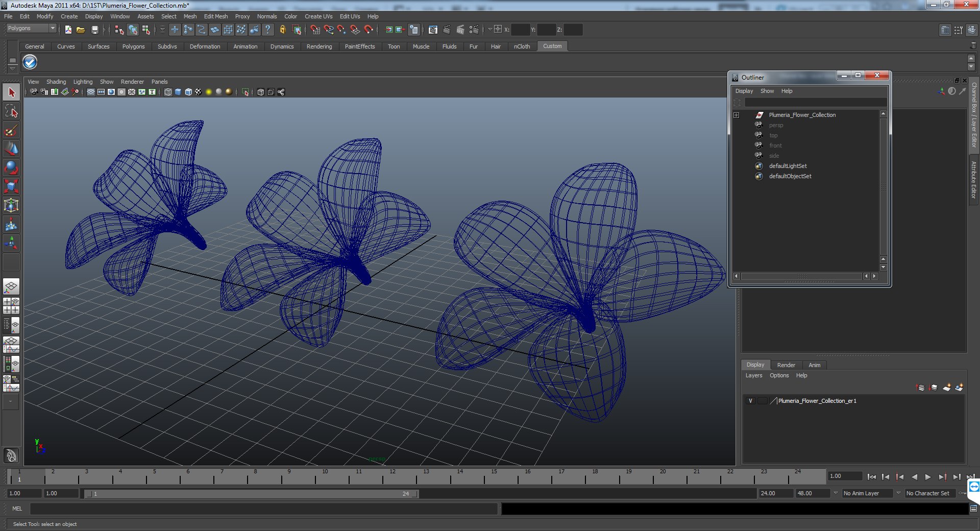Toggle textured display checker icon

point(199,92)
